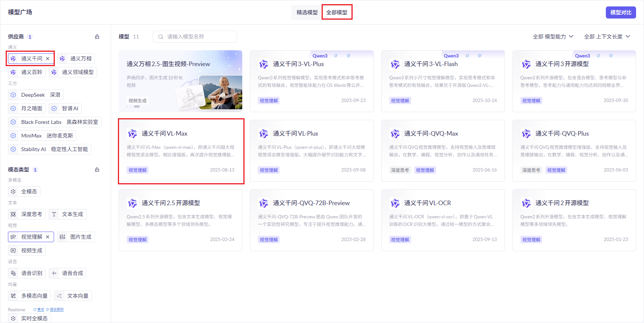The height and width of the screenshot is (323, 644).
Task: Select the 全部模型 tab
Action: pos(337,12)
